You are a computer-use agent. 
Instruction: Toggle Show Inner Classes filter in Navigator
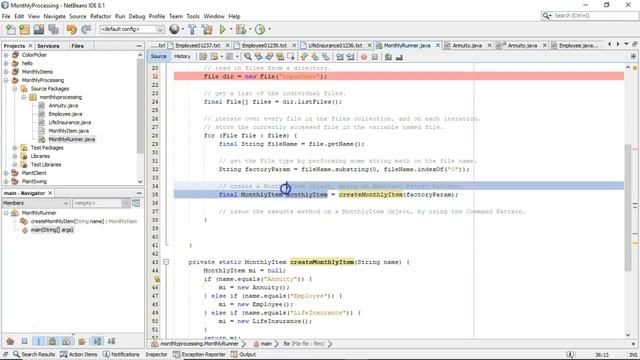[66, 341]
